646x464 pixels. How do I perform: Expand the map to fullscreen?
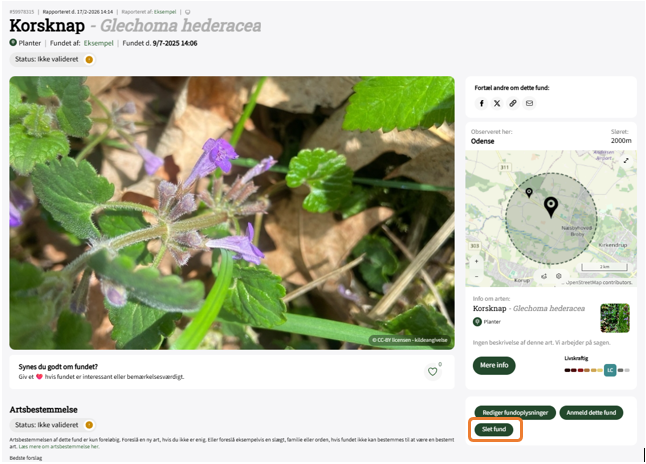[x=626, y=160]
